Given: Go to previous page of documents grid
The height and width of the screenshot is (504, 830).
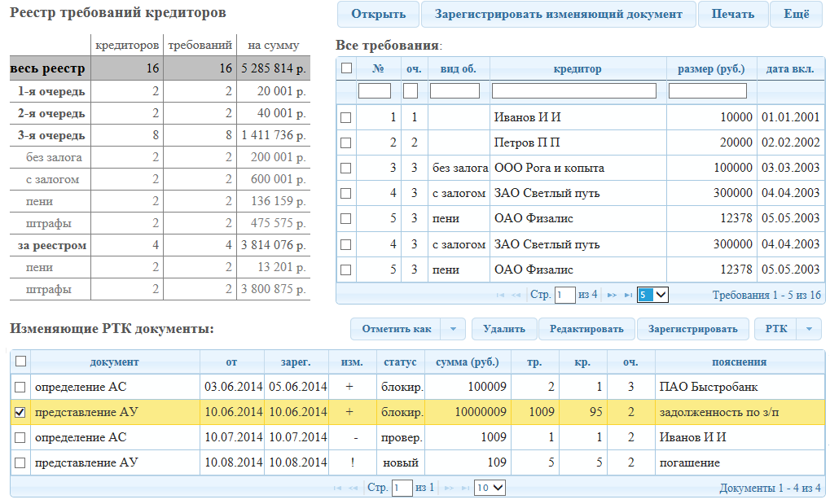Looking at the screenshot, I should [353, 488].
